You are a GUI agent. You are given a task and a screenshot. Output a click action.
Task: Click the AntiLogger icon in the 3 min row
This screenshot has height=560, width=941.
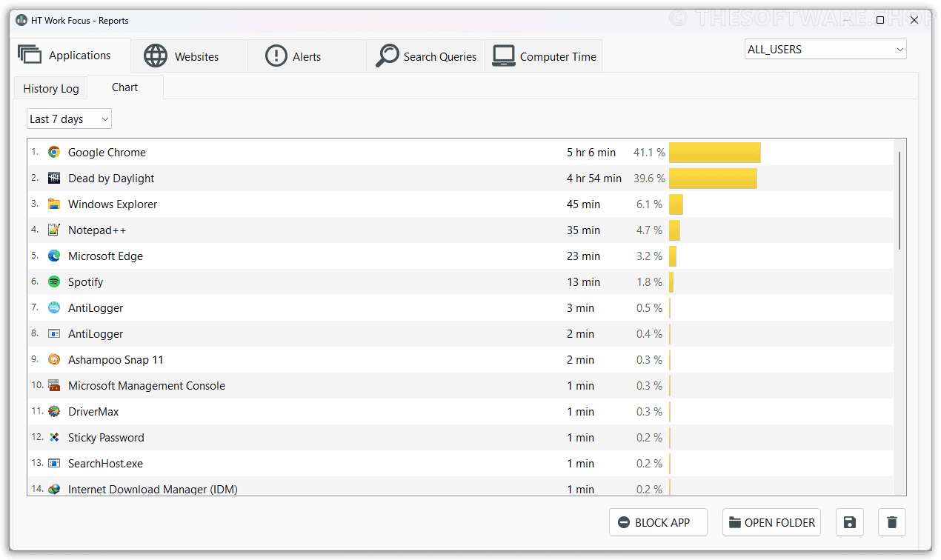pyautogui.click(x=54, y=308)
